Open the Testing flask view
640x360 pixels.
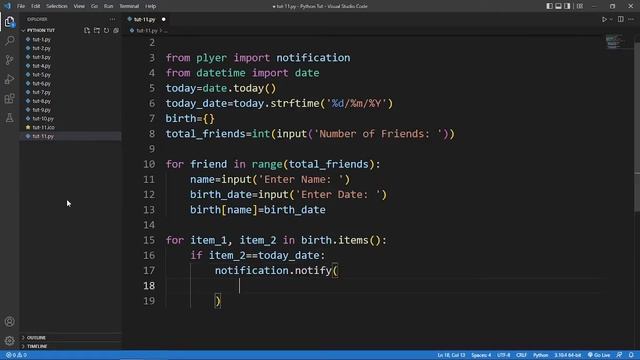tap(9, 118)
